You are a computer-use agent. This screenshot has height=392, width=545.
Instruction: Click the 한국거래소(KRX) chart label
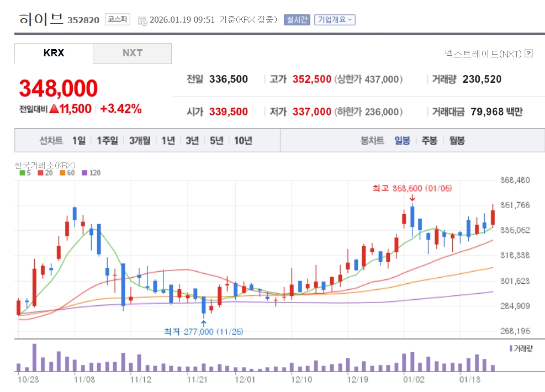click(45, 165)
